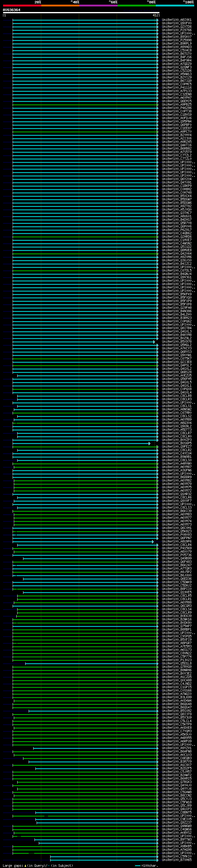The image size is (197, 868).
Task: Open hit UniRef100_Q9XFV0
Action: click(x=176, y=23)
